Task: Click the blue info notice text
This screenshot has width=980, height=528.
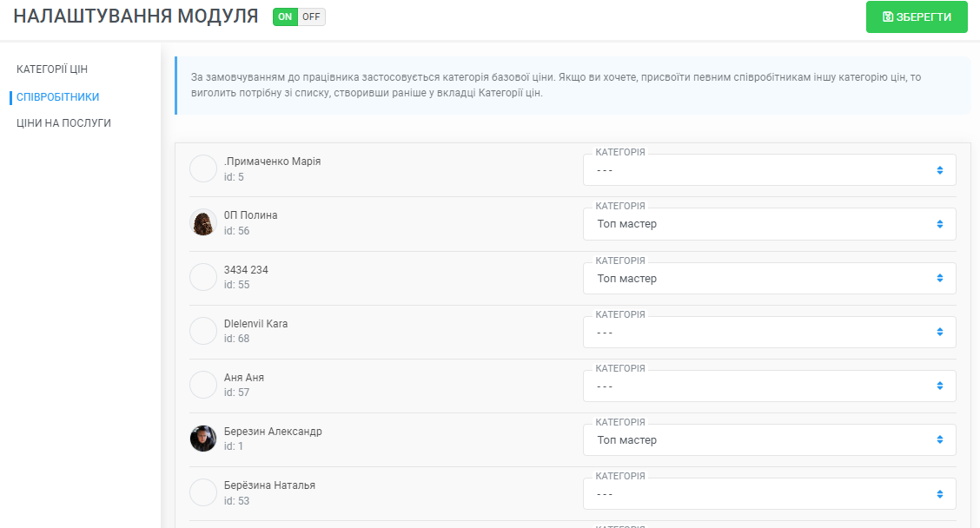Action: [x=556, y=85]
